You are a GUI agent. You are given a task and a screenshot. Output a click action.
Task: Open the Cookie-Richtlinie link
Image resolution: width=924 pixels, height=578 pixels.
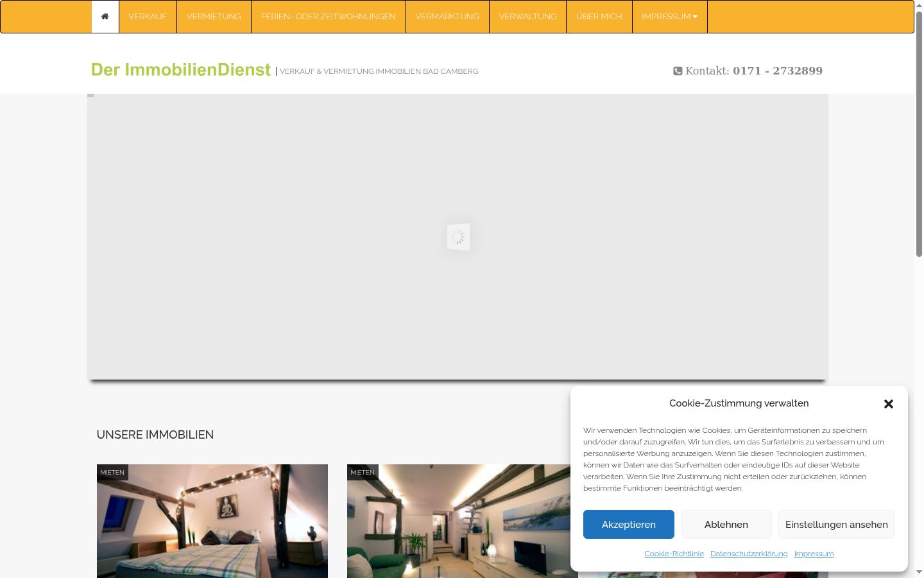[674, 554]
